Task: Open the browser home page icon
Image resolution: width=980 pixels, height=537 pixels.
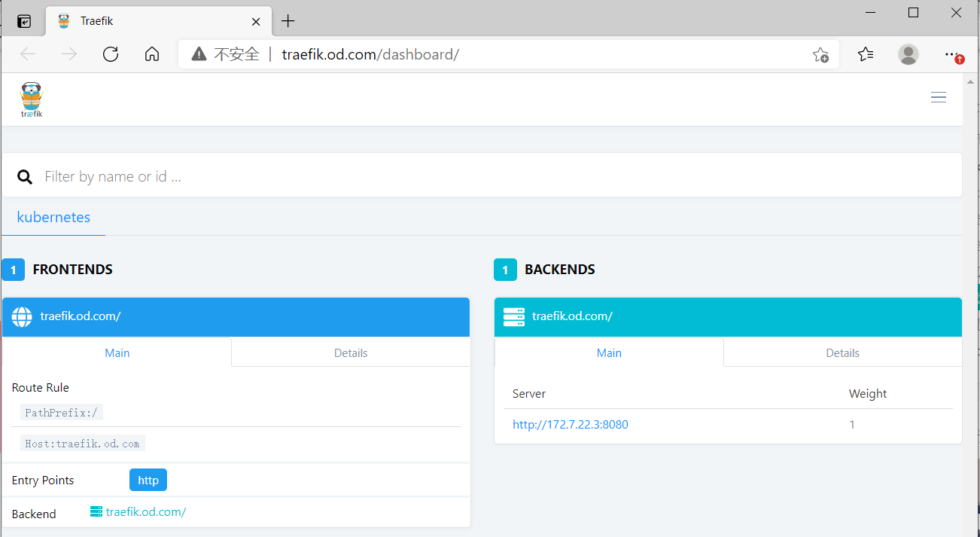Action: pos(152,54)
